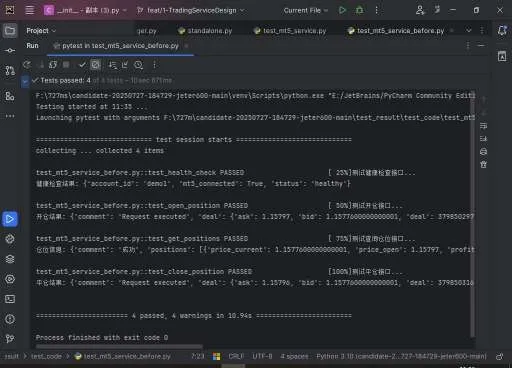Screen dimensions: 512x368
Task: Expand the Project view dropdown
Action: pyautogui.click(x=41, y=31)
